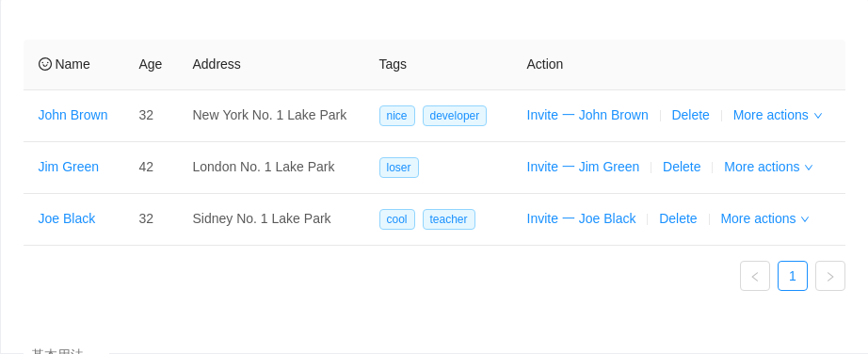868x354 pixels.
Task: Invite John Brown
Action: 587,115
